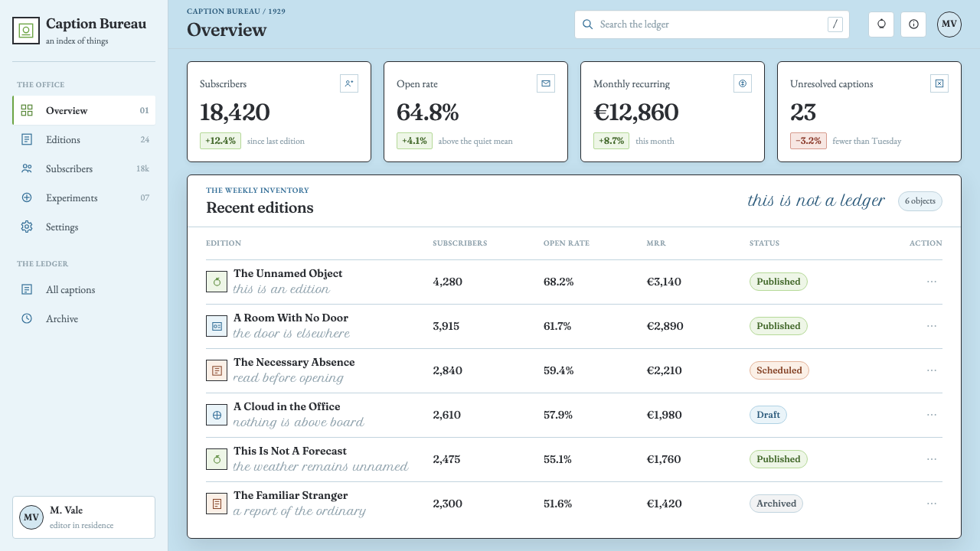This screenshot has width=980, height=551.
Task: Click the Caption Bureau logo icon
Action: 26,31
